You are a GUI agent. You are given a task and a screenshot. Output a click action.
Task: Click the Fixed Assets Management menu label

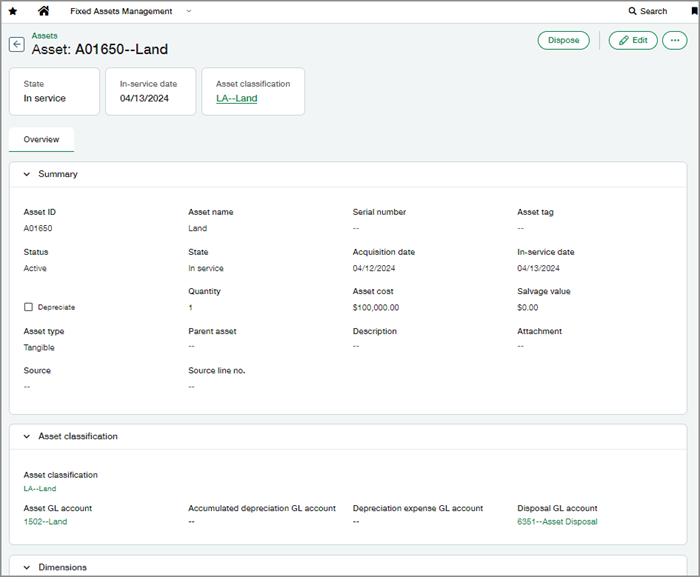pos(121,11)
